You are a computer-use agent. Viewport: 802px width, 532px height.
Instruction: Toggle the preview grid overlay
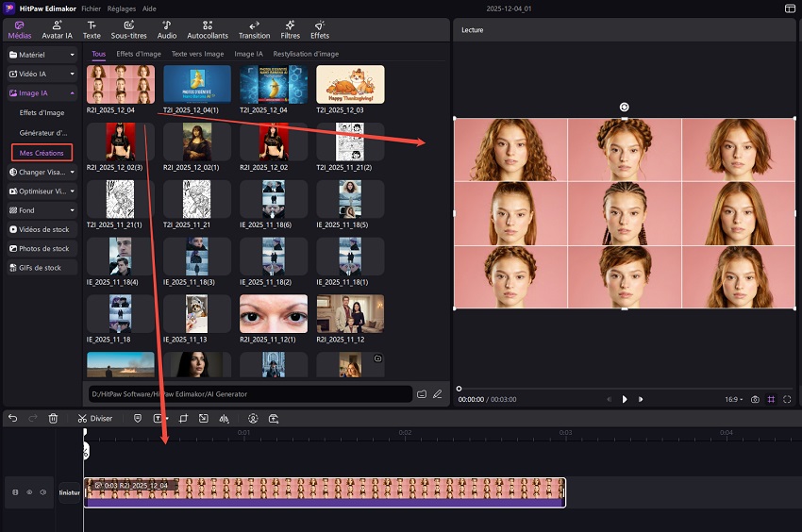(771, 400)
